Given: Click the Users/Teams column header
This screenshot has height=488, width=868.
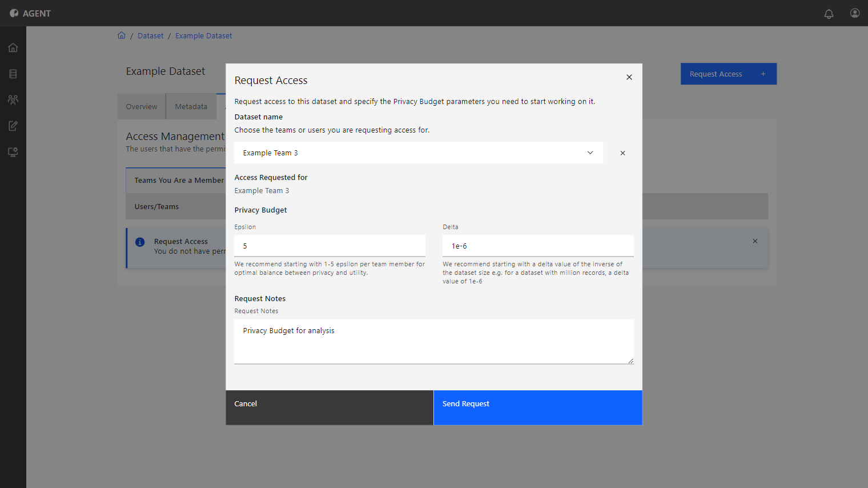Looking at the screenshot, I should coord(156,207).
